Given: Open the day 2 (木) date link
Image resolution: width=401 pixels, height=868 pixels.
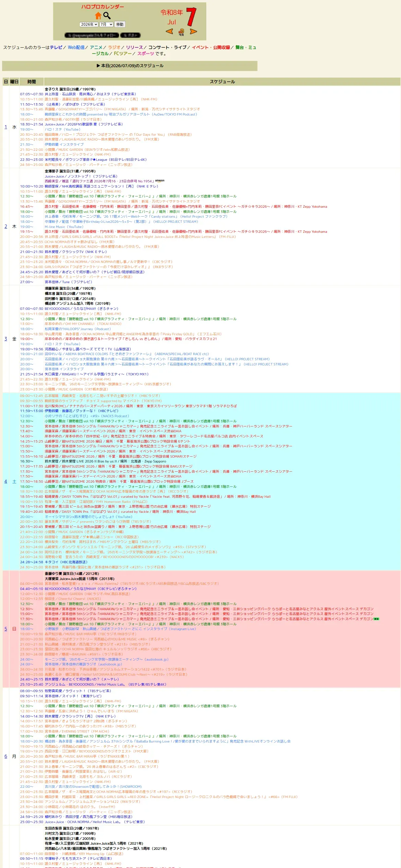Looking at the screenshot, I should (x=5, y=227).
